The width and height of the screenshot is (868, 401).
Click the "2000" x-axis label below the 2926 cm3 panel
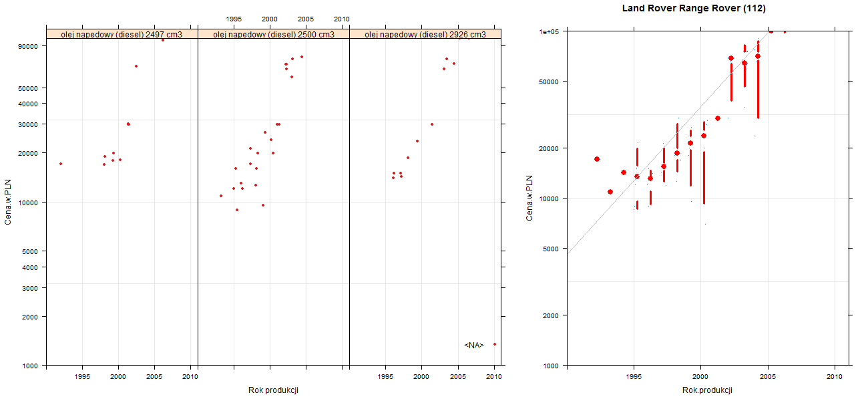(x=421, y=377)
